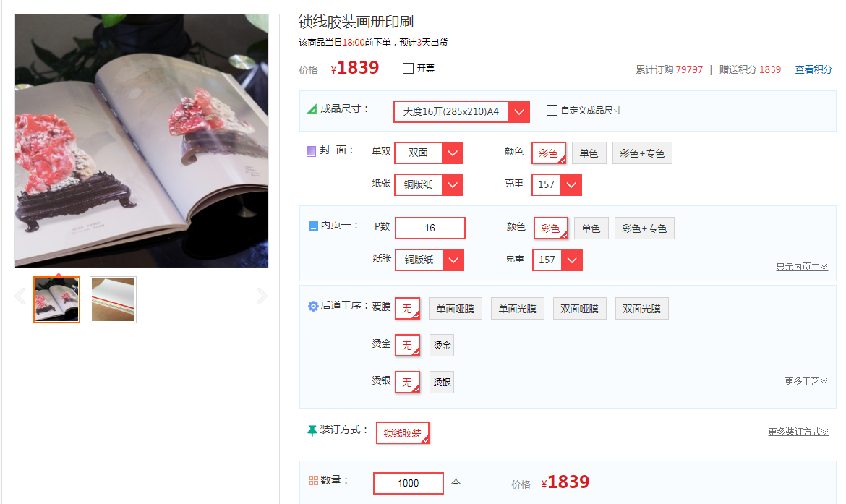
Task: Click the gear icon beside 后道工序
Action: 313,306
